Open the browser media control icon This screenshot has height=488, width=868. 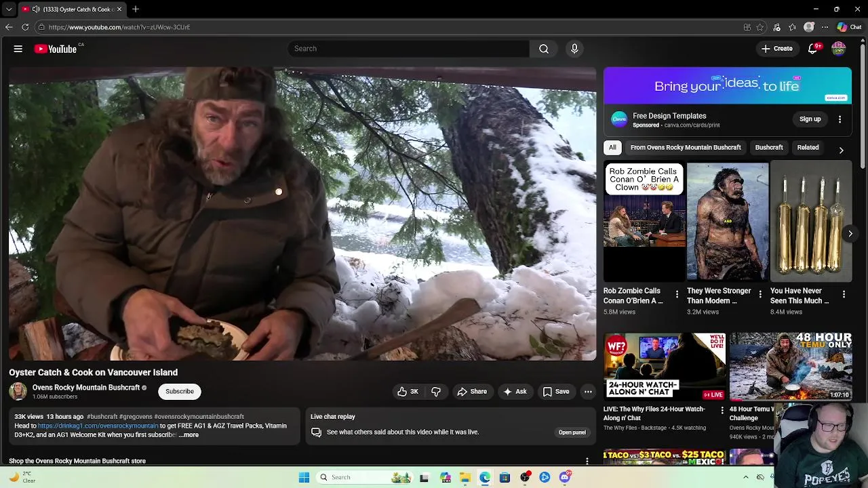[776, 27]
